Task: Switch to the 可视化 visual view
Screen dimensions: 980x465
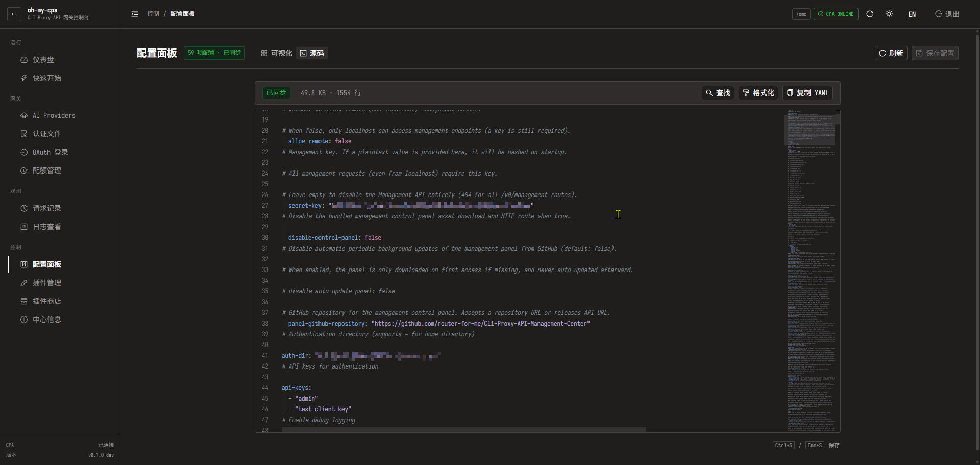Action: pos(277,53)
